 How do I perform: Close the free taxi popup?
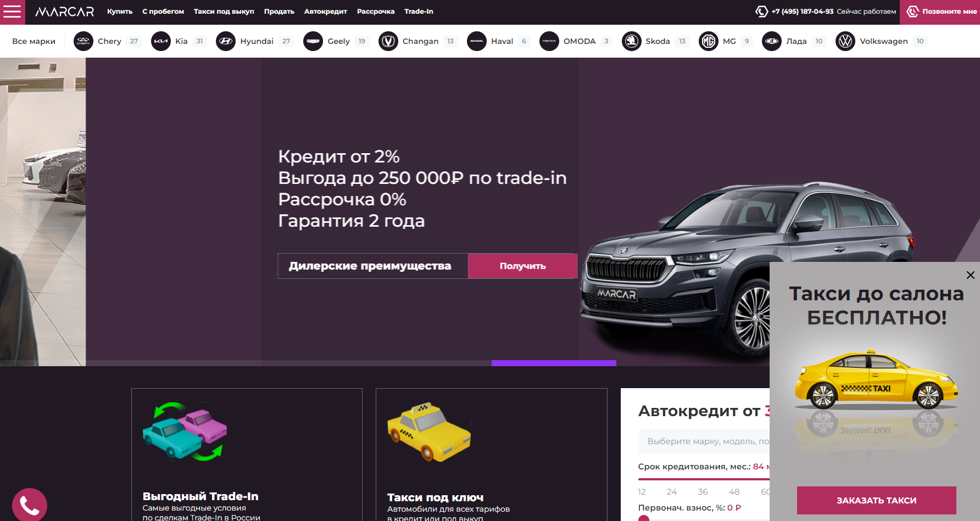point(971,275)
